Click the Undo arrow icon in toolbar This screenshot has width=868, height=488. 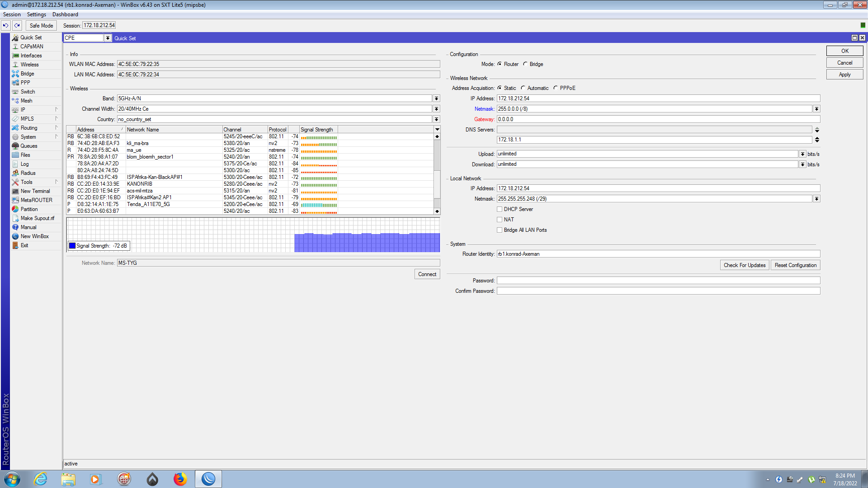tap(6, 25)
